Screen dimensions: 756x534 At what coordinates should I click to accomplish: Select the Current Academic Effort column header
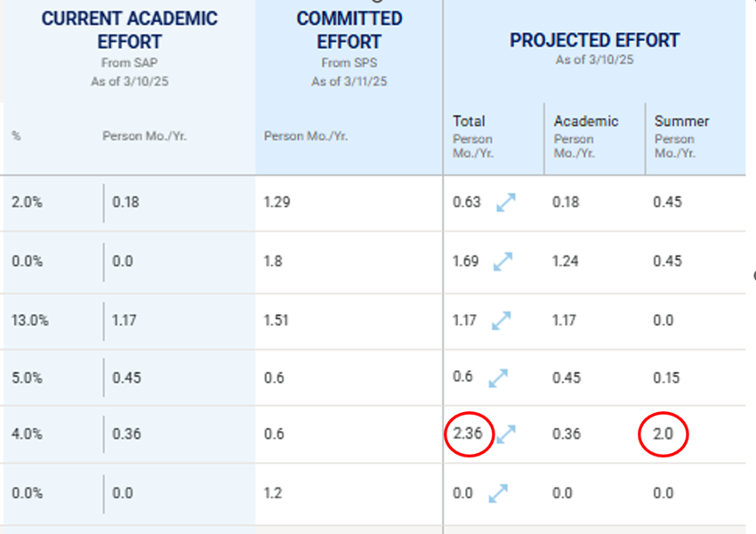(x=129, y=30)
